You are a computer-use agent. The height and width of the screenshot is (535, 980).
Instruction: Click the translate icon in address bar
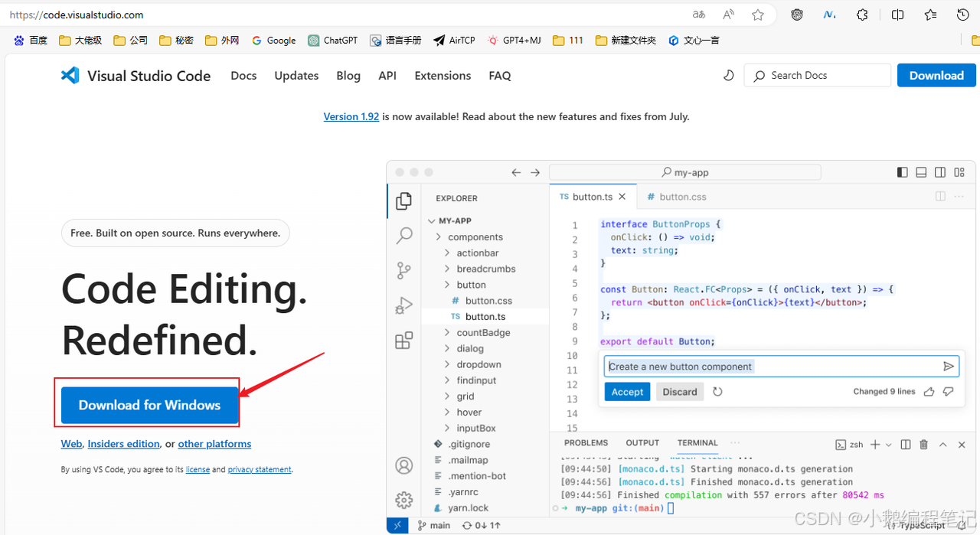point(698,15)
